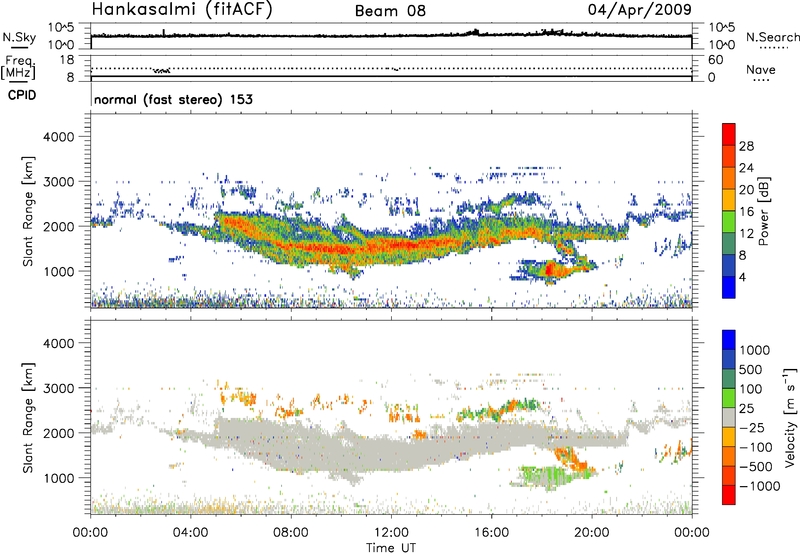Viewport: 800px width, 554px height.
Task: Pick the red bottom segment of velocity color bar
Action: (729, 495)
